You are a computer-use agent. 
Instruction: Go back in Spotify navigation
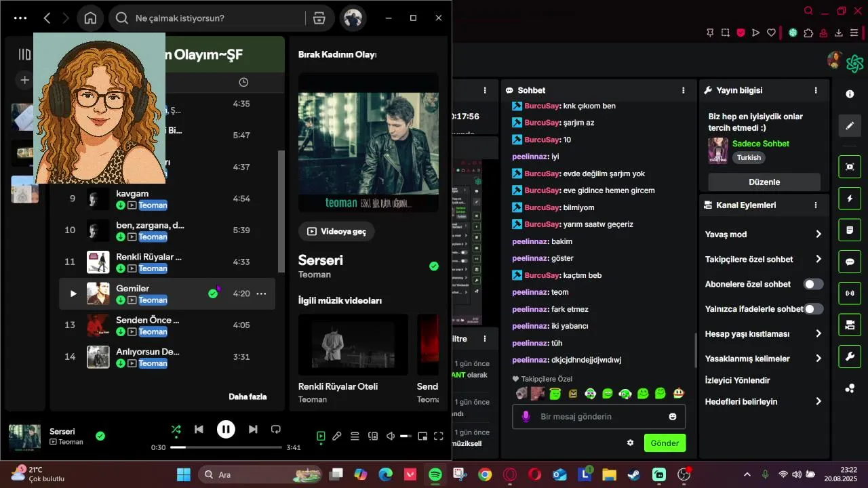tap(47, 18)
